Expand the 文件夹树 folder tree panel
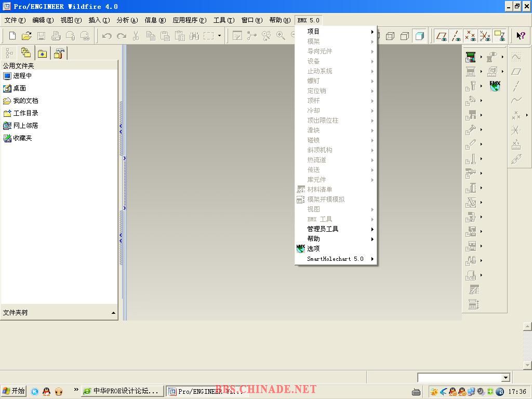The width and height of the screenshot is (532, 399). pos(113,313)
